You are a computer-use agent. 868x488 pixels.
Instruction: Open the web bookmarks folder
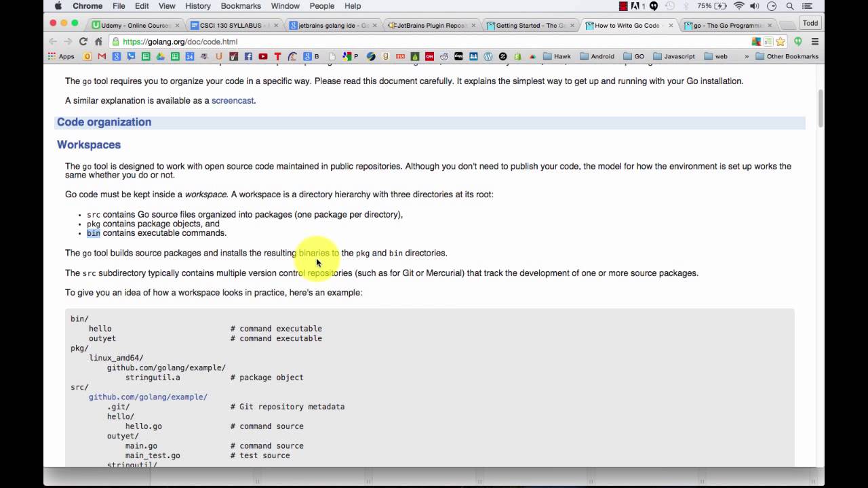pos(716,56)
